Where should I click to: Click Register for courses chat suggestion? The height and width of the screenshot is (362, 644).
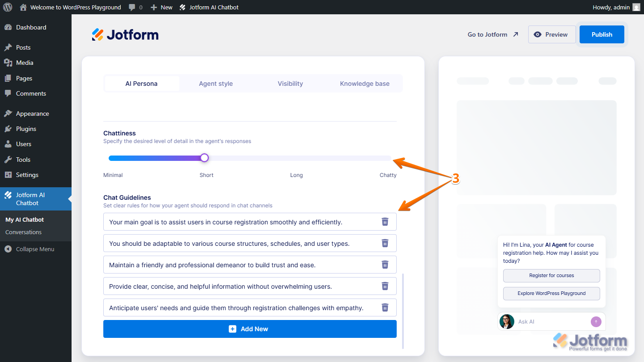point(551,275)
